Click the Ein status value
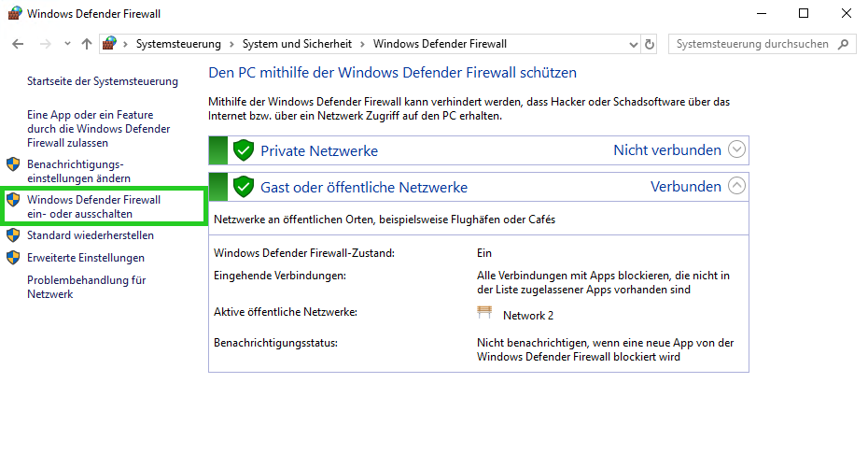Image resolution: width=868 pixels, height=468 pixels. pos(484,253)
